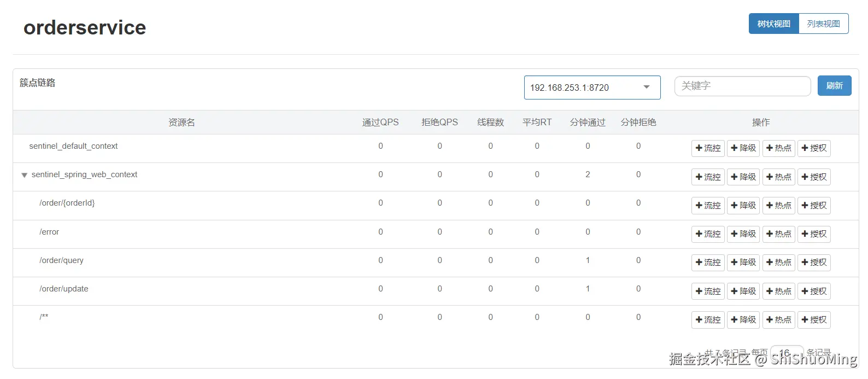This screenshot has width=868, height=379.
Task: Click 授权 button for /error row
Action: (x=814, y=234)
